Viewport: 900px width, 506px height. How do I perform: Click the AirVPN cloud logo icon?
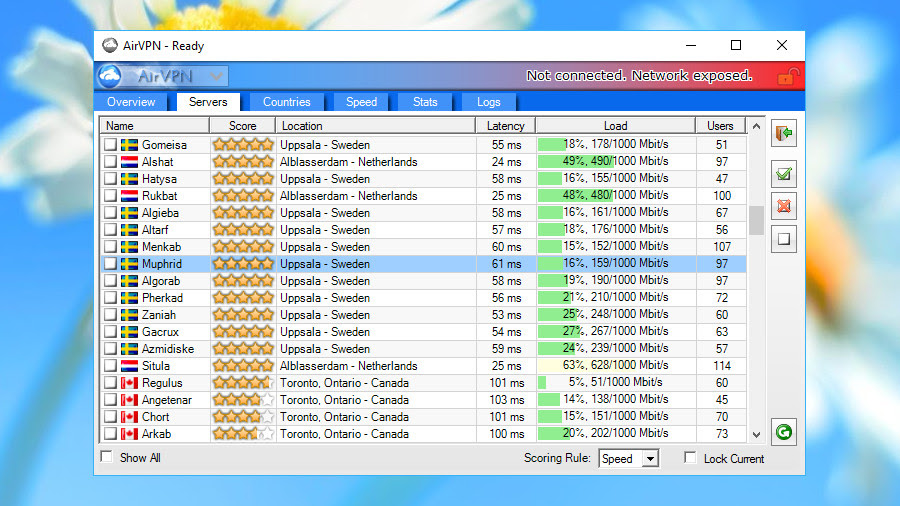point(110,76)
